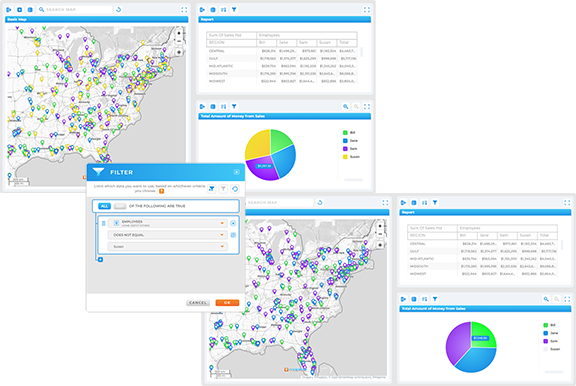
Task: Maximize lower pie chart panel with fullscreen icon
Action: [x=567, y=299]
